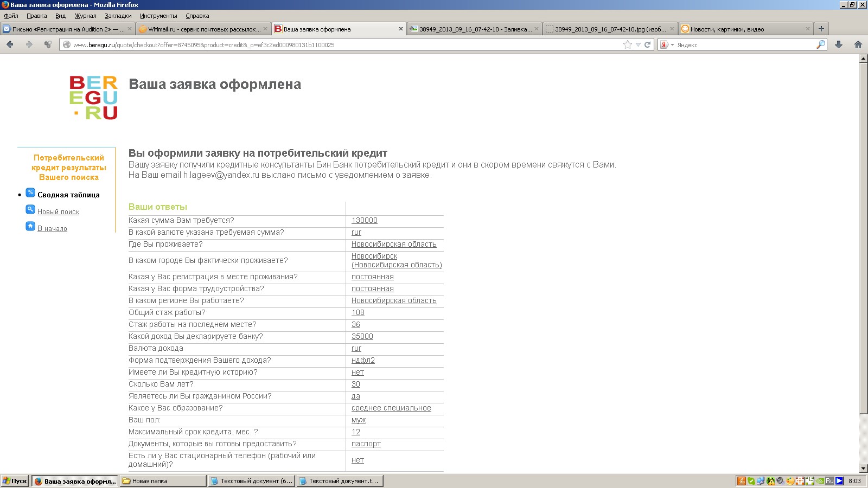The height and width of the screenshot is (488, 868).
Task: Follow the В начало link
Action: [x=52, y=228]
